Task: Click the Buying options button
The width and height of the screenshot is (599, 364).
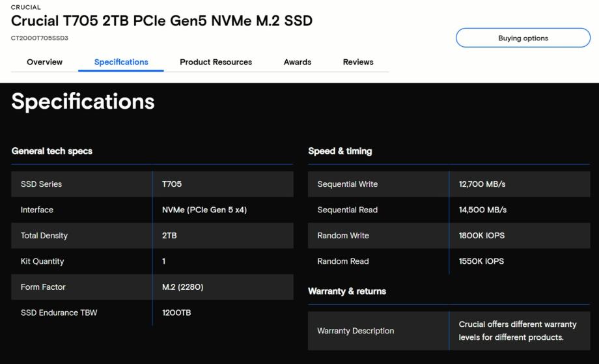Action: pos(523,38)
